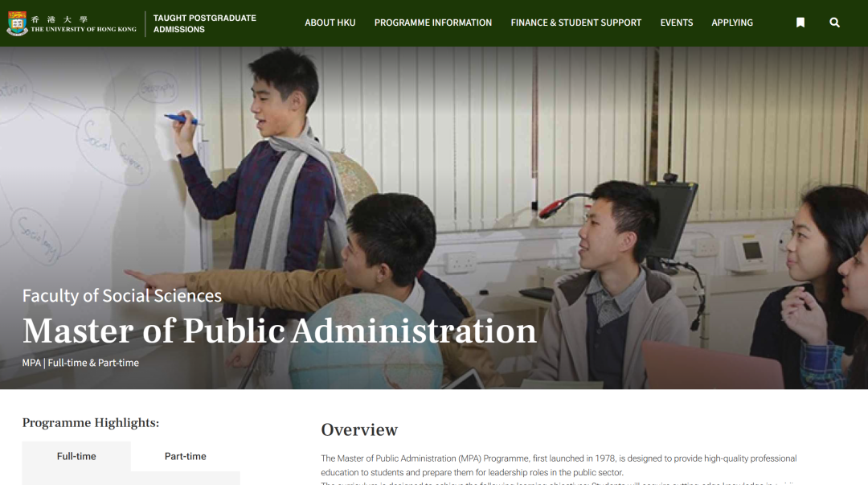Click the MPA Full-time & Part-time subtitle
868x485 pixels.
tap(80, 363)
